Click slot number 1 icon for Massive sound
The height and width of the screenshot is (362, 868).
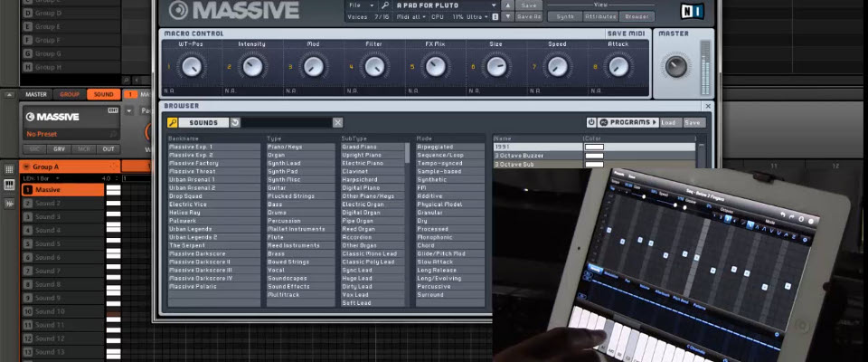(28, 190)
